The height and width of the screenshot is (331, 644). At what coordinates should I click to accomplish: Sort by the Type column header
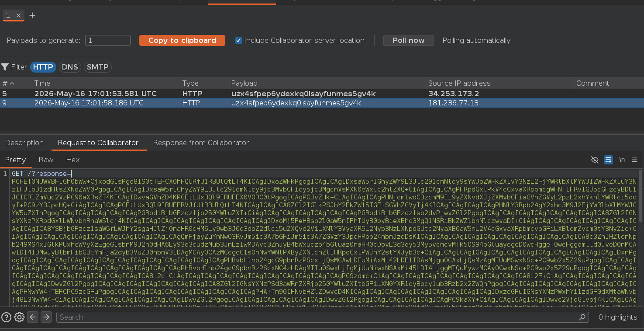click(205, 83)
